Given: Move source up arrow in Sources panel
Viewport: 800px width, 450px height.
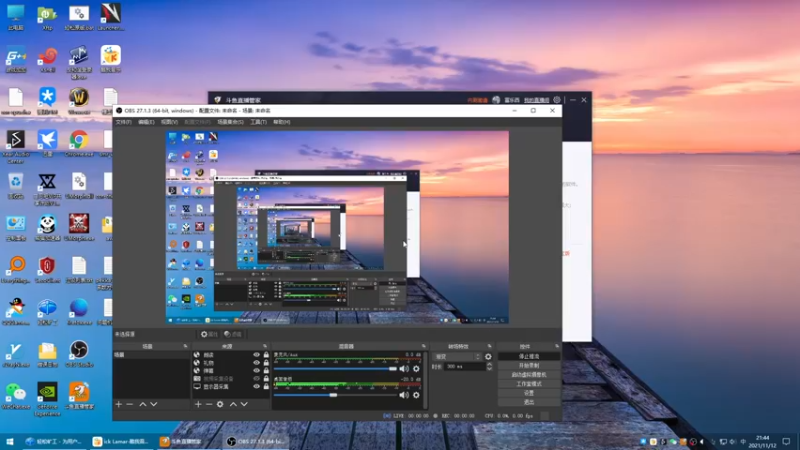Looking at the screenshot, I should tap(233, 404).
